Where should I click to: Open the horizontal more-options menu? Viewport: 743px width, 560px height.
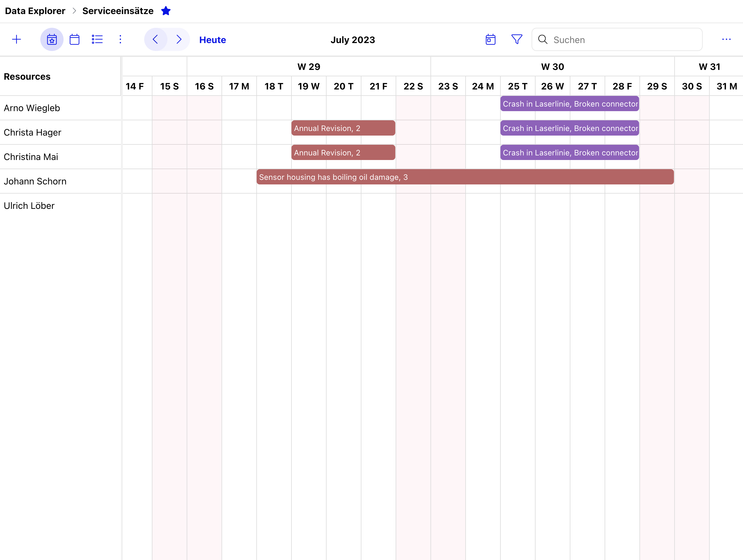pyautogui.click(x=726, y=40)
